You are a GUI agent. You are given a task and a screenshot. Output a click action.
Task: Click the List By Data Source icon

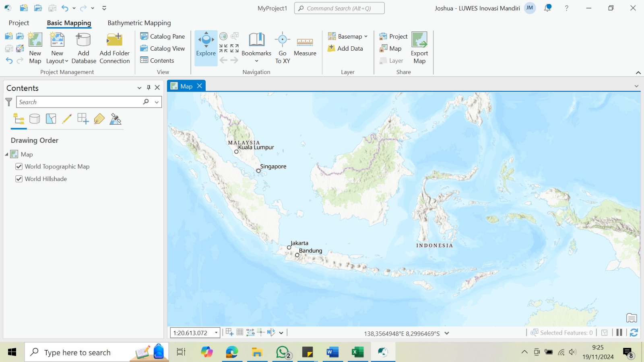[x=35, y=119]
